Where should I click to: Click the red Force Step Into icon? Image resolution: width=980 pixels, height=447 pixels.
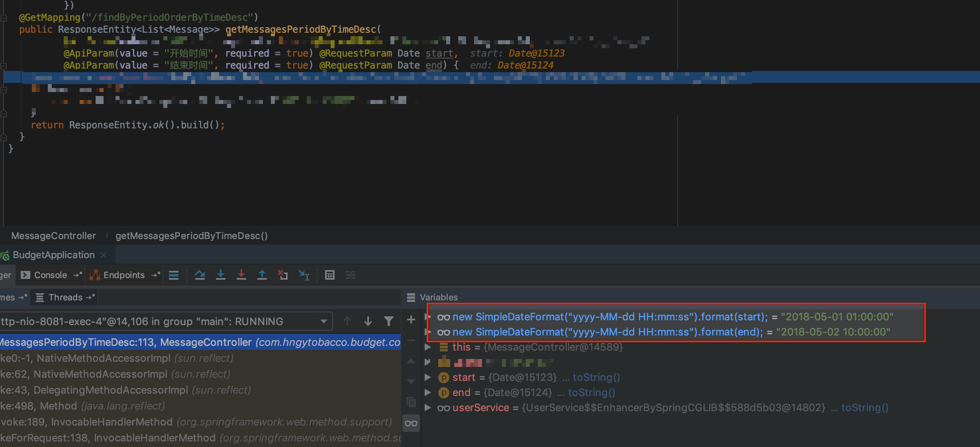tap(241, 275)
